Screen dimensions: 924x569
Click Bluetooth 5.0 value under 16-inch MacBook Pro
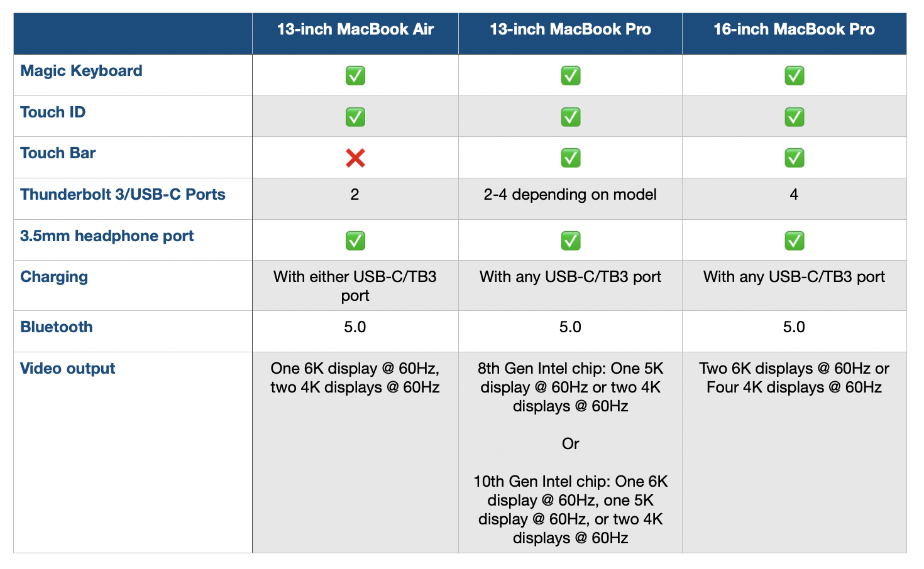tap(794, 327)
